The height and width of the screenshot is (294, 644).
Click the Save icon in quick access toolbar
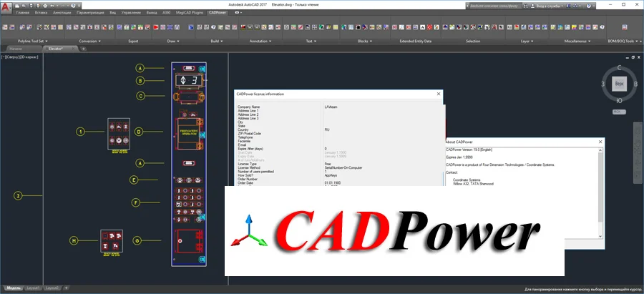[x=31, y=6]
